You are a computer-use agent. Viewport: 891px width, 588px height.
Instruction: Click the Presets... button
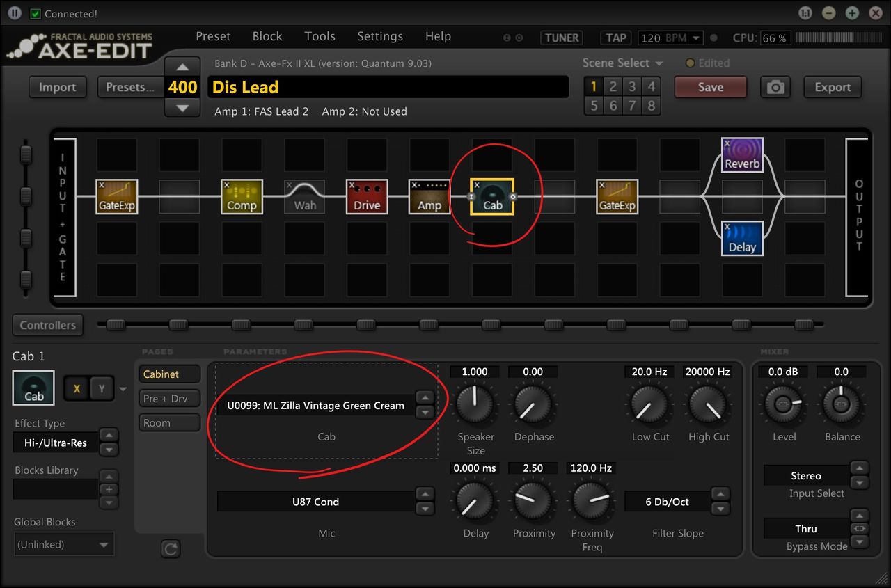(x=129, y=87)
